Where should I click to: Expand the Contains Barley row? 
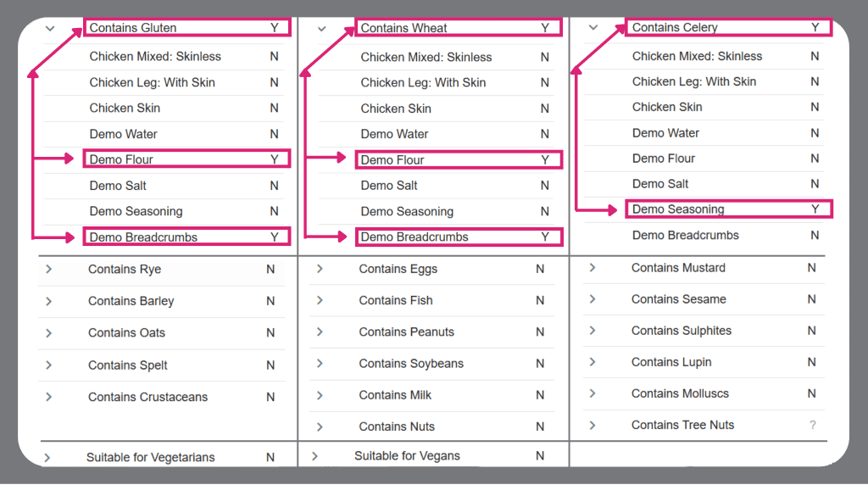tap(49, 301)
